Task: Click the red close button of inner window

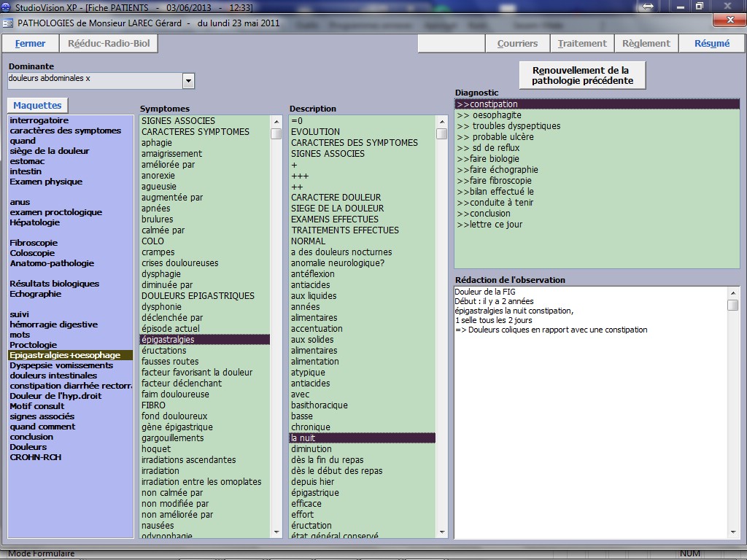Action: point(728,20)
